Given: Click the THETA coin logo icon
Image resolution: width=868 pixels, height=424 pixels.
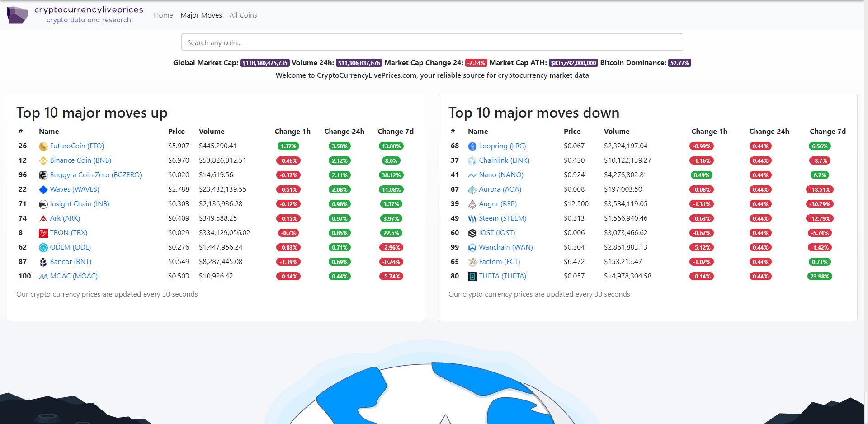Looking at the screenshot, I should tap(472, 276).
